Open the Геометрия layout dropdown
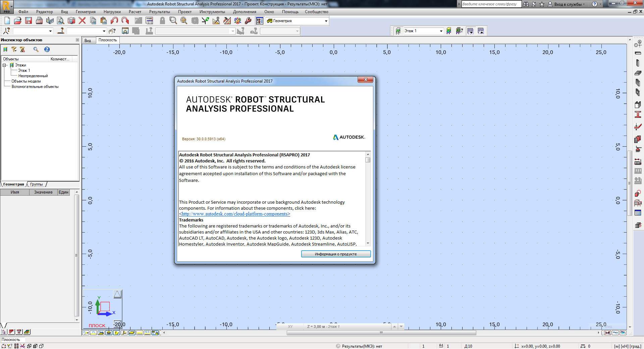Viewport: 644px width, 349px height. tap(326, 21)
